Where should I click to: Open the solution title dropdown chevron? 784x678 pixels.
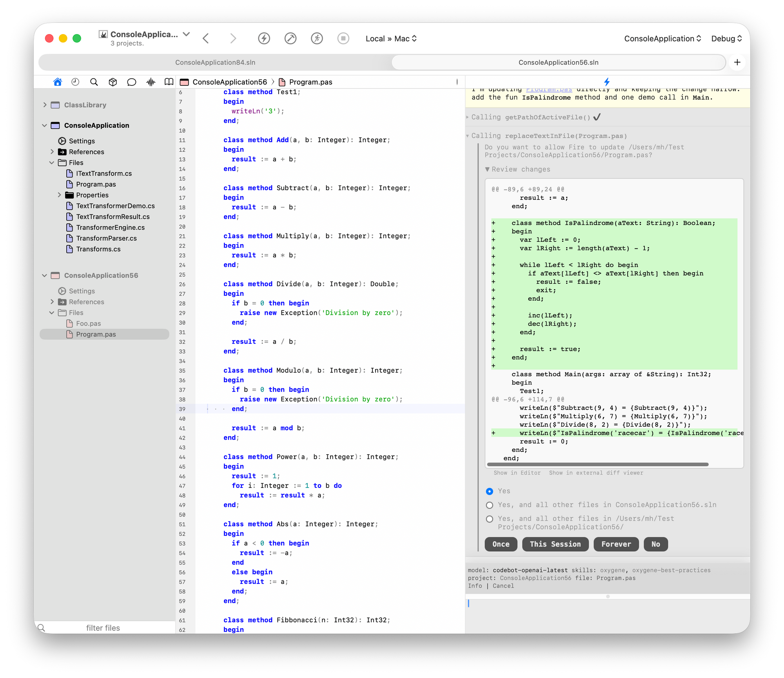tap(187, 34)
